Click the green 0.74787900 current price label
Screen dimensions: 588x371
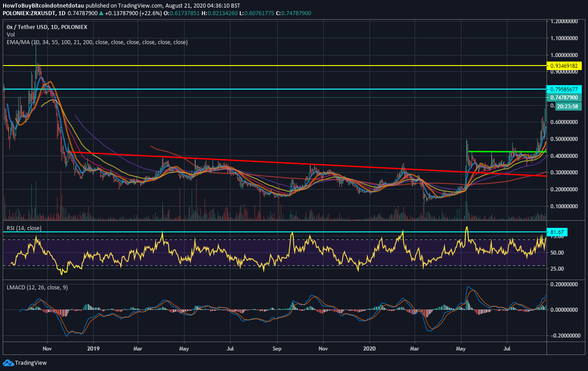[x=564, y=97]
